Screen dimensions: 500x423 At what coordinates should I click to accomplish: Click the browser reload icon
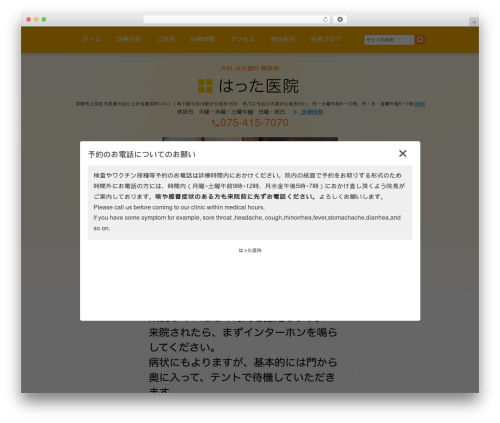point(325,20)
